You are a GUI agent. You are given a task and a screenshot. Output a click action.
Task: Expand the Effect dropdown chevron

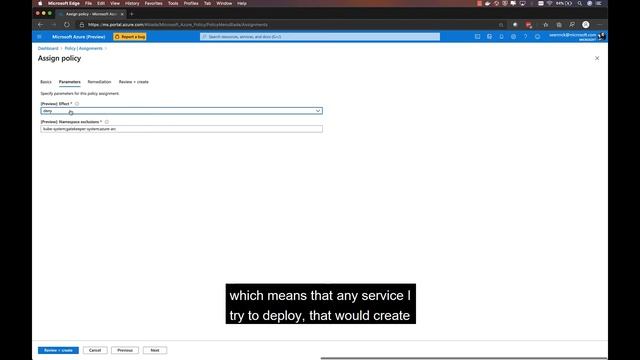click(318, 111)
